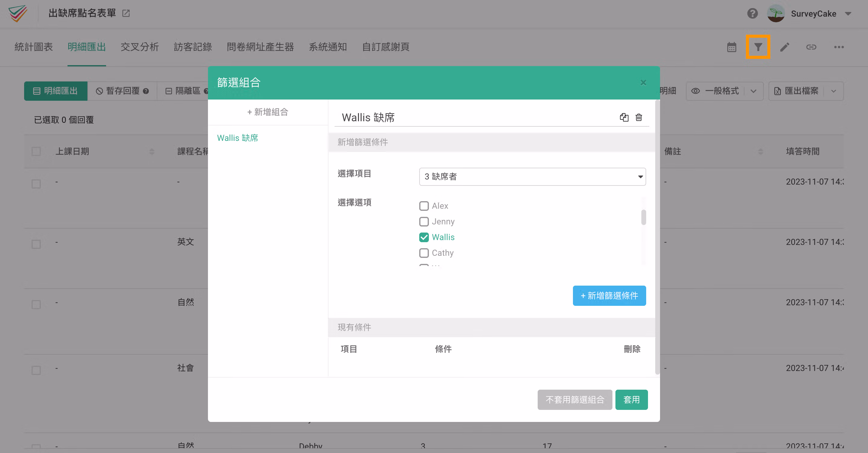
Task: Open the 交叉分析 tab
Action: pos(140,47)
